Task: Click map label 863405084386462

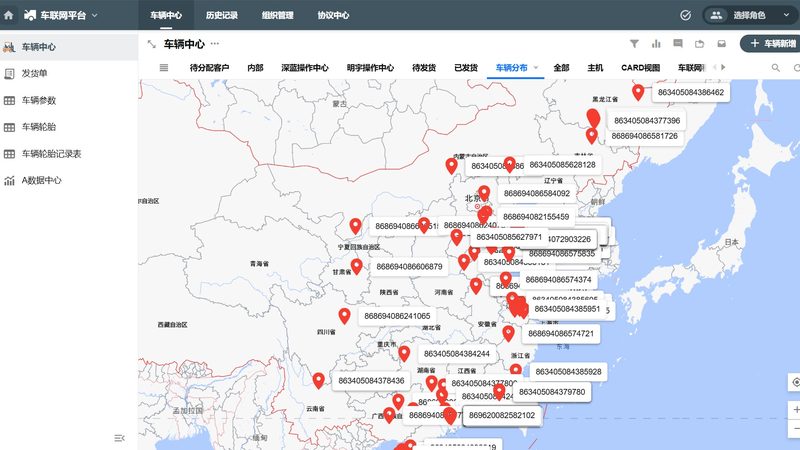Action: tap(691, 92)
